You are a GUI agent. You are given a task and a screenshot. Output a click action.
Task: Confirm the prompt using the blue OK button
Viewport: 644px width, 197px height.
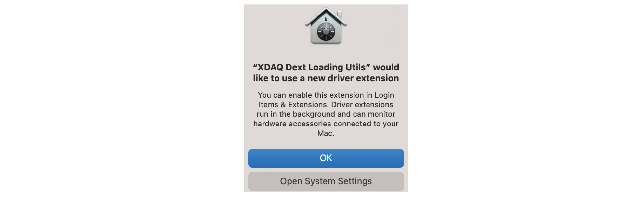click(326, 158)
